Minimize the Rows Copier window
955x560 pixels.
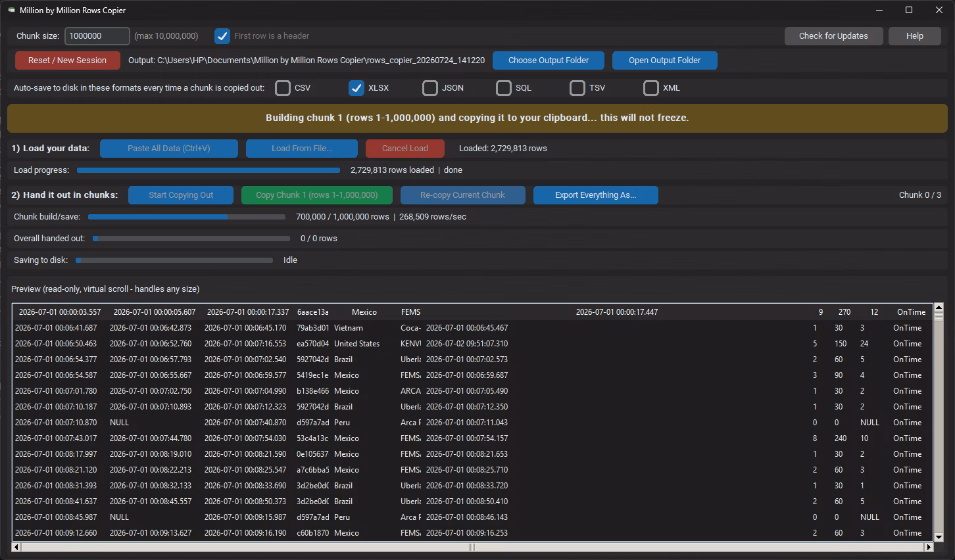coord(879,10)
